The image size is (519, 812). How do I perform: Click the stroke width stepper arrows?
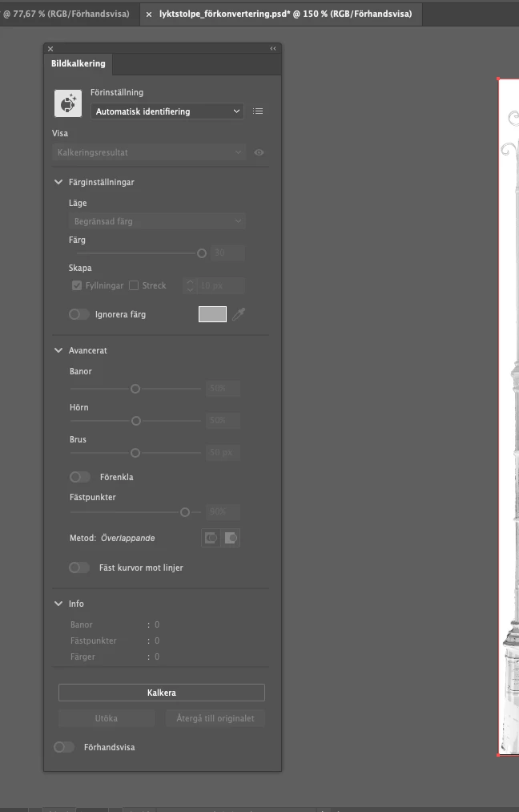coord(190,285)
